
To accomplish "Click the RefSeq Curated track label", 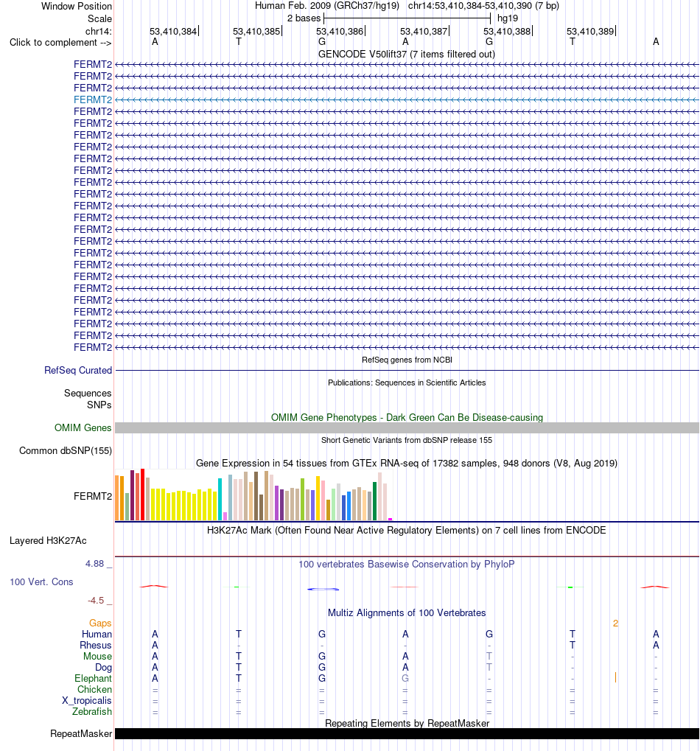I will tap(78, 370).
